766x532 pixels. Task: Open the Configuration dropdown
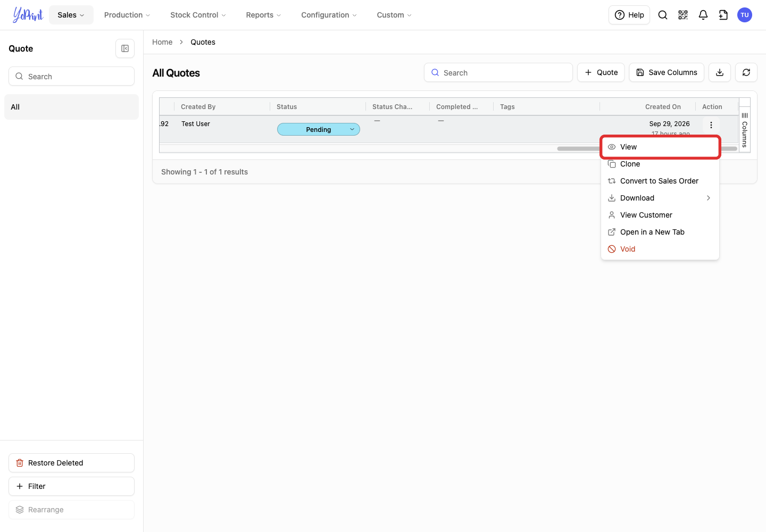329,15
